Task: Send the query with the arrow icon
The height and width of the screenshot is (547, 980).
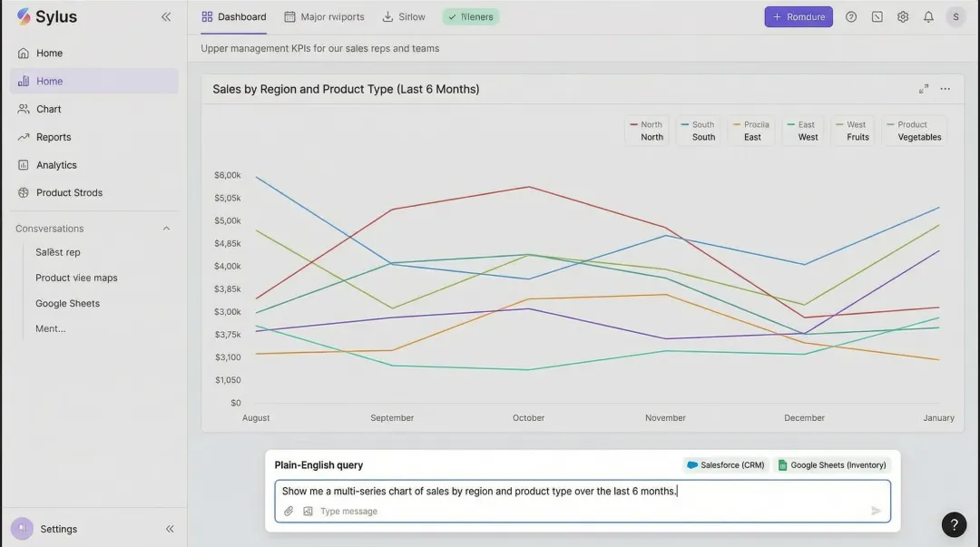Action: point(876,510)
